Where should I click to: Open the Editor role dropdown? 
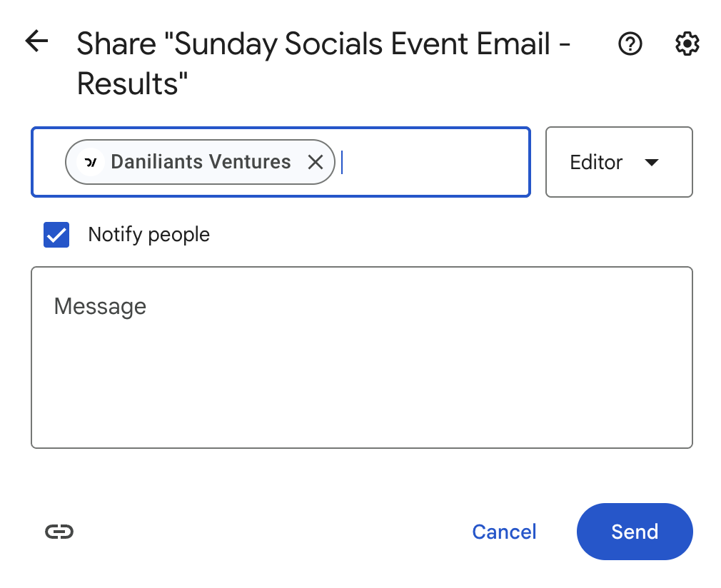[618, 162]
